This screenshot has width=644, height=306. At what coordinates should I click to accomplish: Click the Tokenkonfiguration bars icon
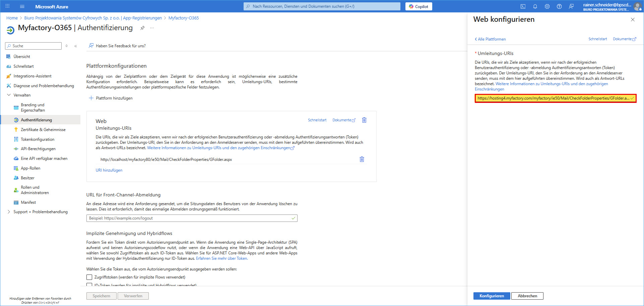pos(16,139)
